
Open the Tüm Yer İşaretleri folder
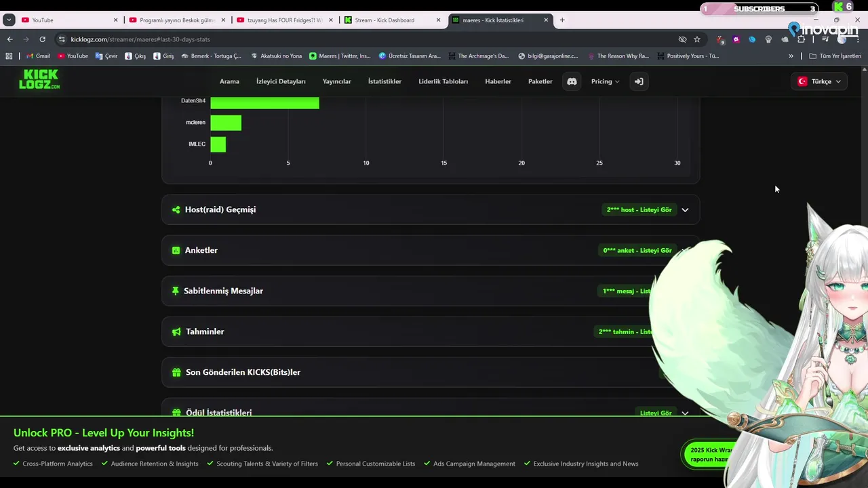pyautogui.click(x=835, y=56)
